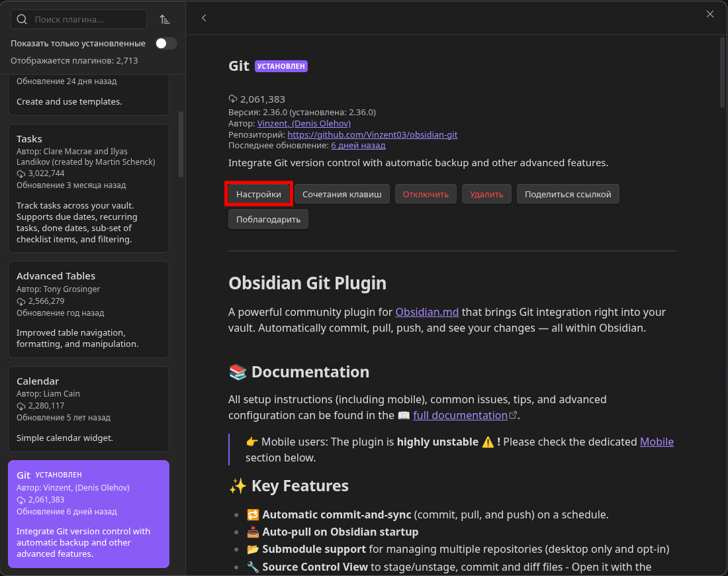728x576 pixels.
Task: Open the full documentation link
Action: pos(460,415)
